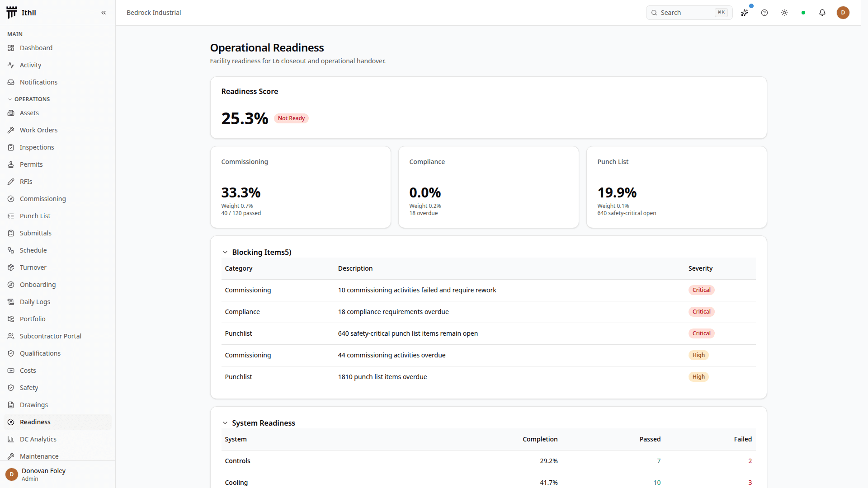Click the Activity pulse icon in the sidebar
Viewport: 868px width, 488px height.
coord(11,65)
